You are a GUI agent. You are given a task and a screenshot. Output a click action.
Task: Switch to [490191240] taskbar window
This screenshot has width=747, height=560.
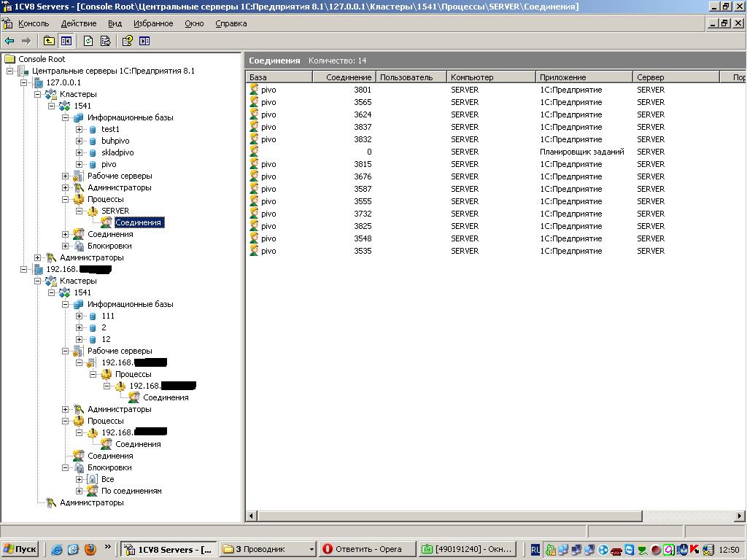468,550
